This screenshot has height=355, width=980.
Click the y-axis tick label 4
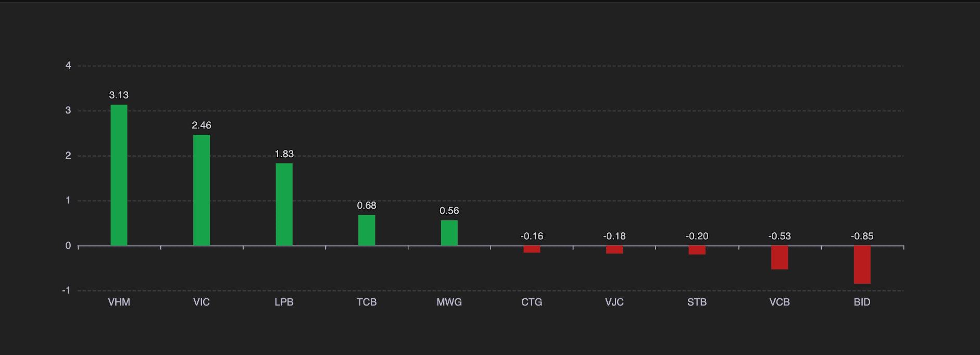click(68, 66)
